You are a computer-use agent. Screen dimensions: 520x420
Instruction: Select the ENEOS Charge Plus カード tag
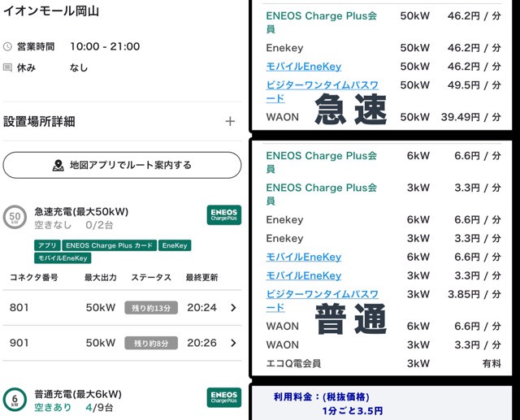pos(108,245)
